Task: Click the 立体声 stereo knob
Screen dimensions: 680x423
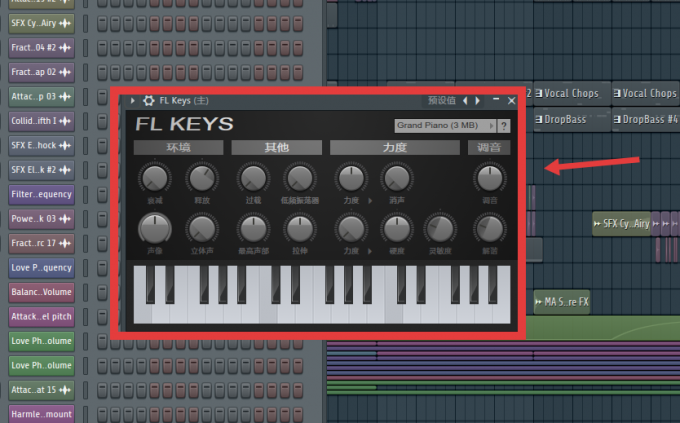Action: point(202,229)
